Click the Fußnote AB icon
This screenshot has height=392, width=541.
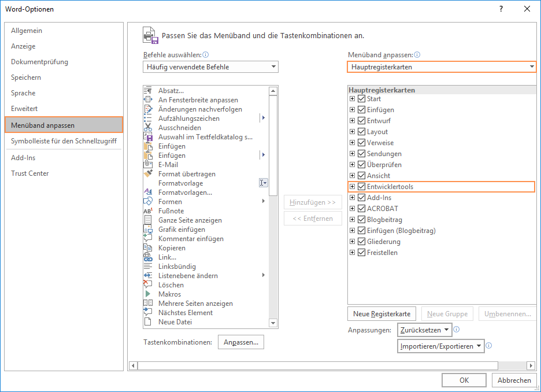coord(147,211)
